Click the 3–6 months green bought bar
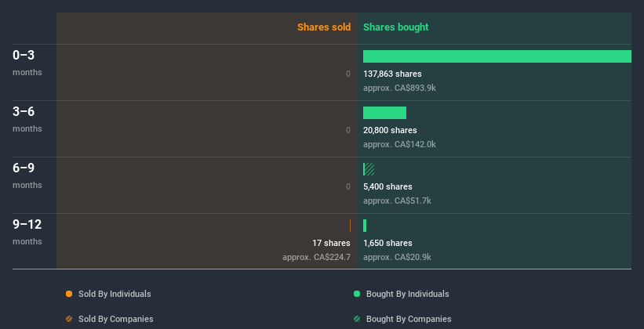The width and height of the screenshot is (644, 329). point(384,113)
